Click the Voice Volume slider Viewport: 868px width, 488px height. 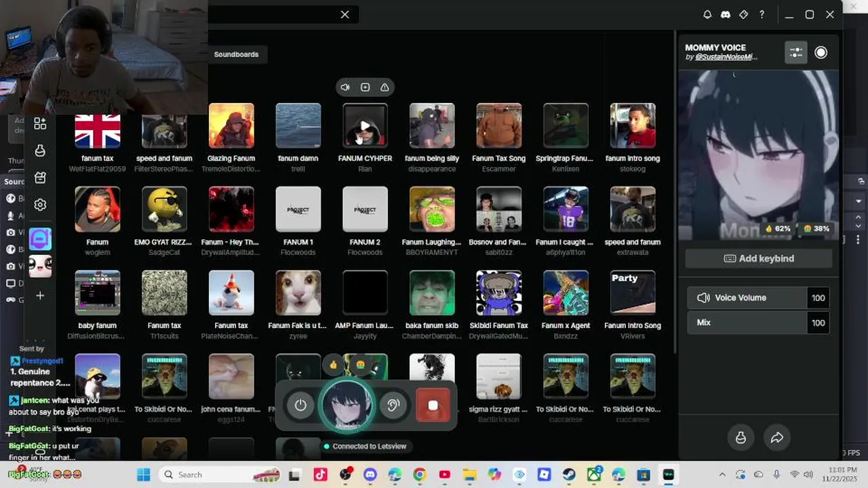[x=747, y=298]
